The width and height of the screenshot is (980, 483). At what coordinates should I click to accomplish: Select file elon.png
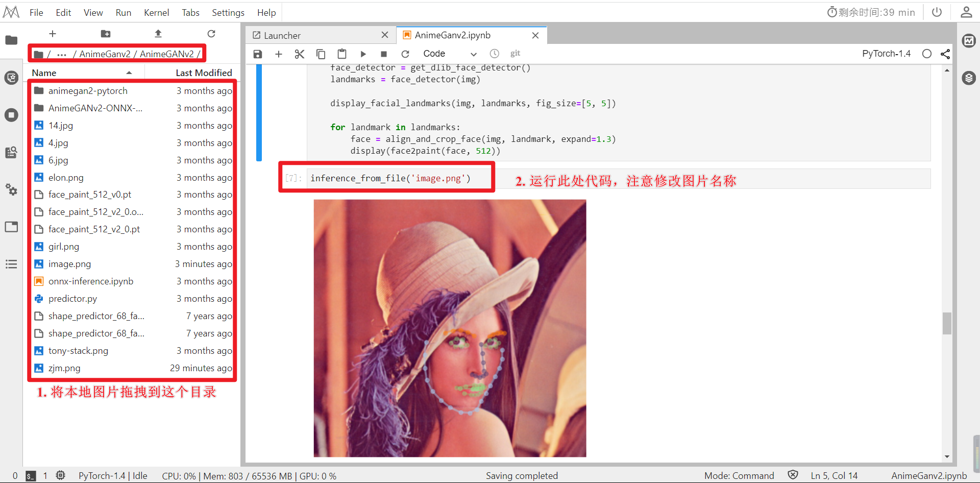133,178
